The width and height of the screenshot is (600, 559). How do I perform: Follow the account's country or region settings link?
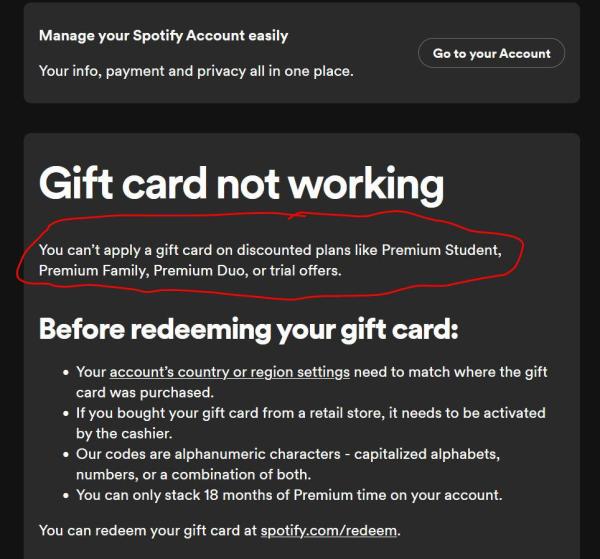pyautogui.click(x=230, y=372)
